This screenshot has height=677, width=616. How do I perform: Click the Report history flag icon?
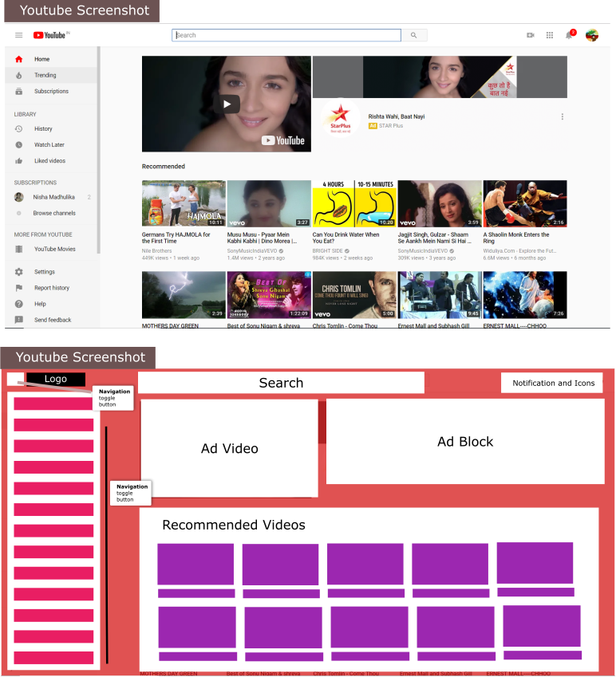18,288
